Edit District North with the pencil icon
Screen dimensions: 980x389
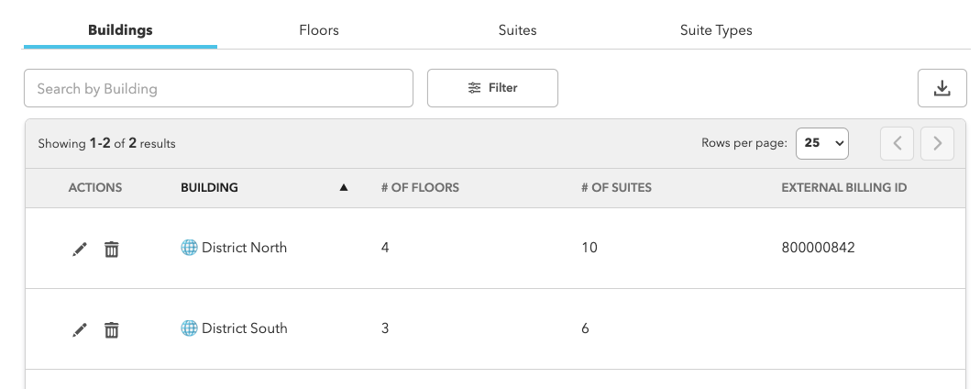point(80,249)
